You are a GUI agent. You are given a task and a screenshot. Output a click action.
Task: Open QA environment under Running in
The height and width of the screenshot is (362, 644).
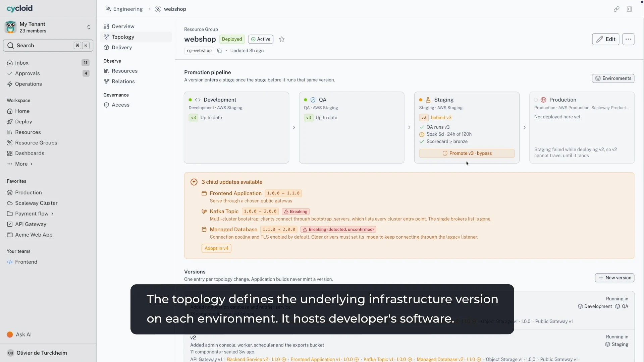point(622,307)
